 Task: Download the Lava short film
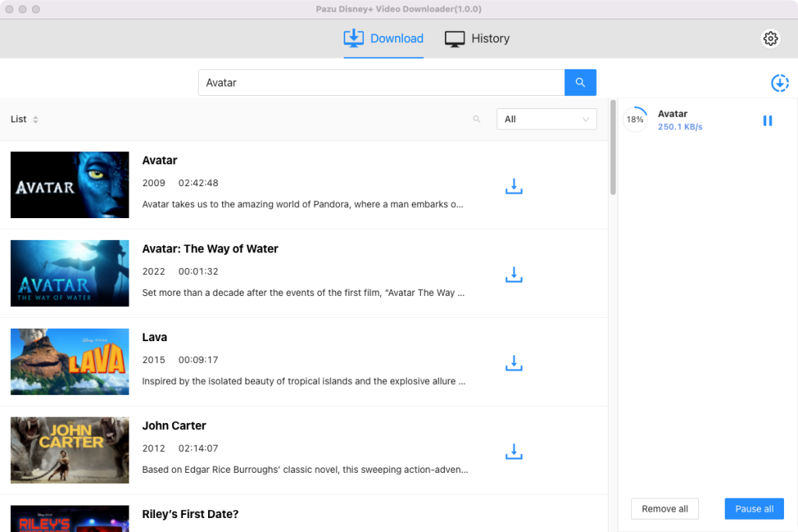click(x=514, y=363)
